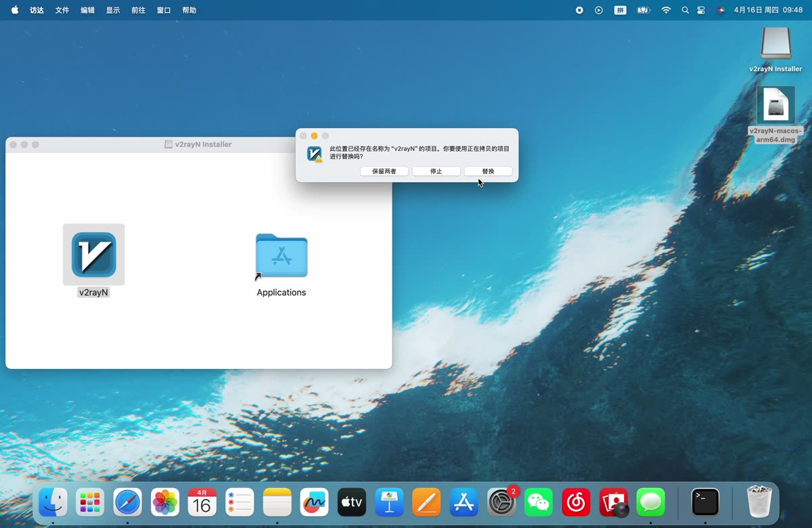Open Notes from the Dock
The image size is (812, 528).
tap(277, 502)
